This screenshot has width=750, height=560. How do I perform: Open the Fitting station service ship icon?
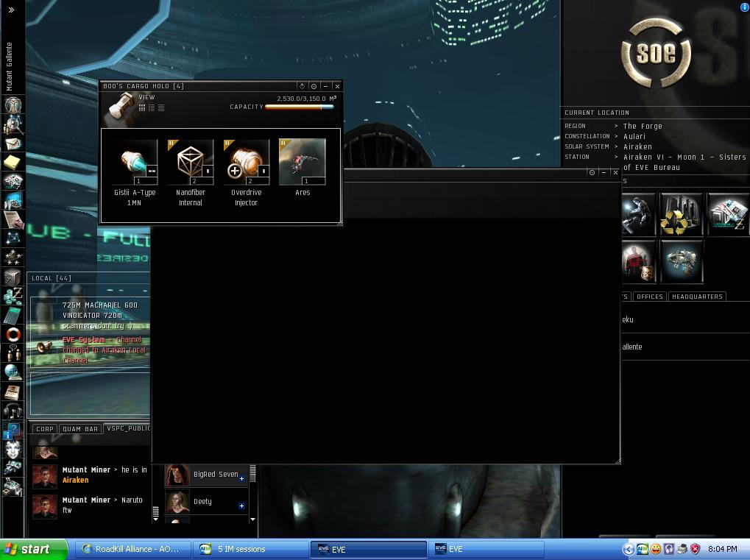tap(681, 261)
